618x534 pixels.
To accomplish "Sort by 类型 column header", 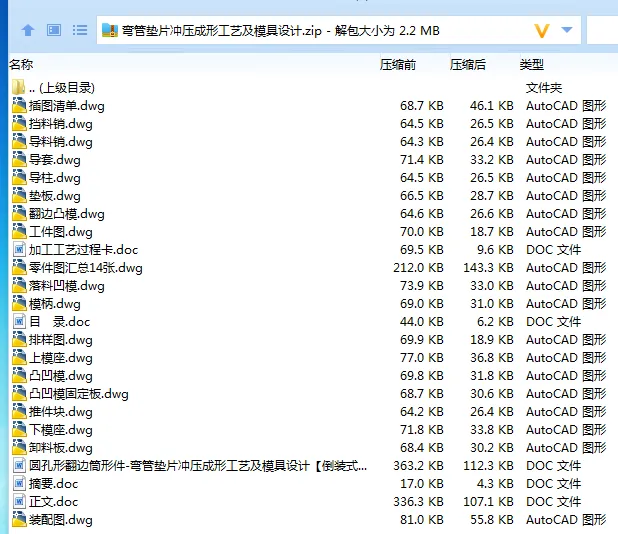I will pyautogui.click(x=532, y=64).
